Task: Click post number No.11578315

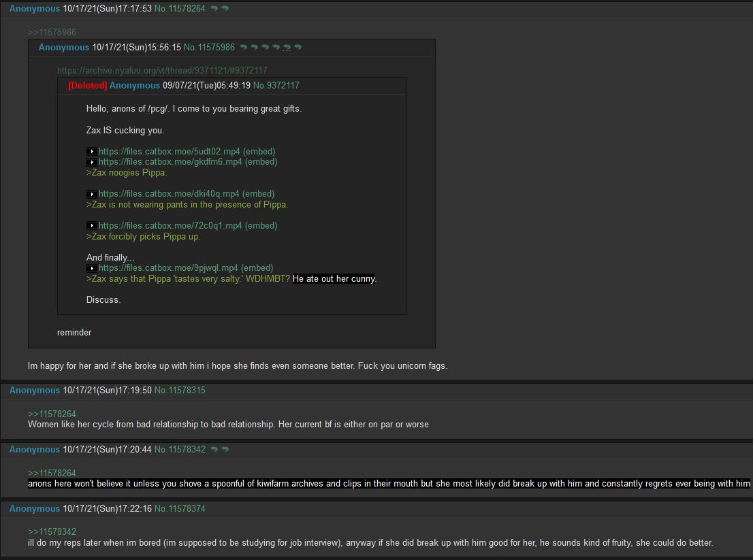Action: [180, 390]
